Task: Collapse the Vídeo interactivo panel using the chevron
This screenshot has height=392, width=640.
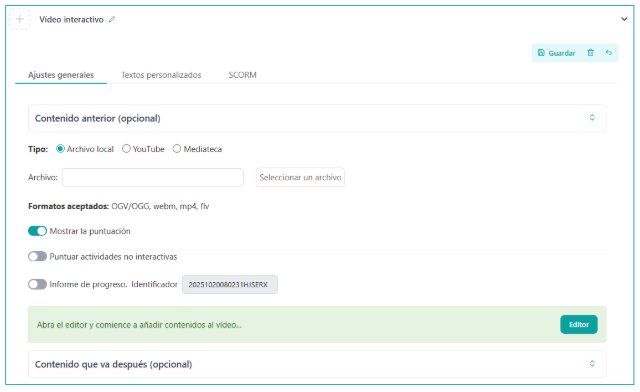Action: [624, 19]
